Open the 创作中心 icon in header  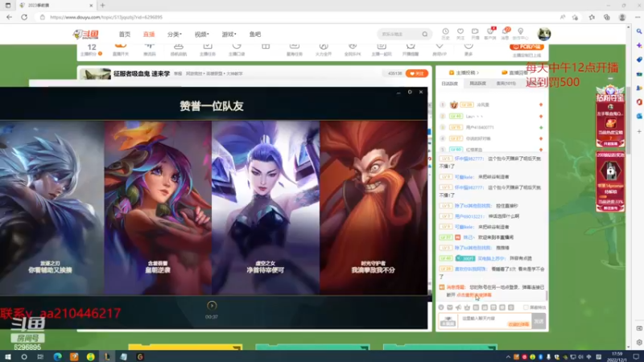[520, 34]
